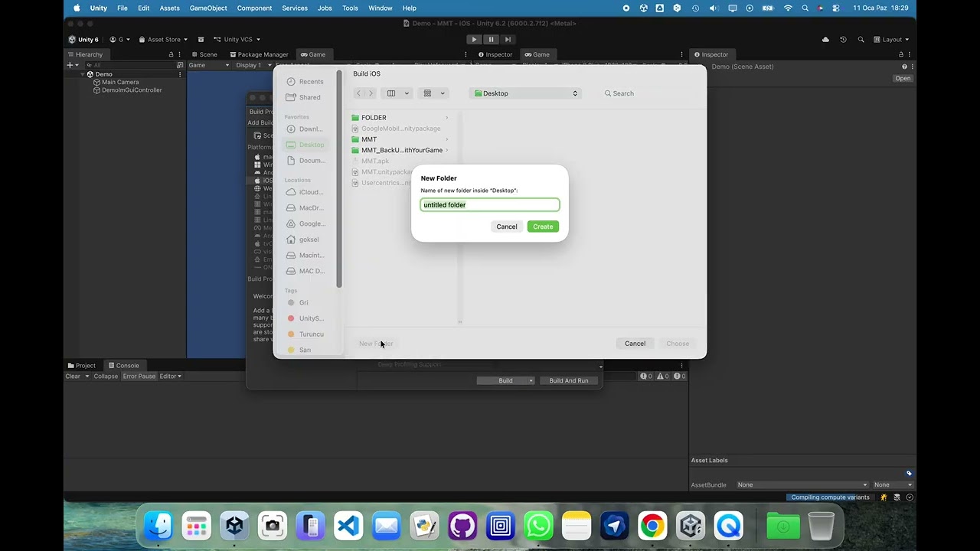Select the Gri tag in sidebar
The height and width of the screenshot is (551, 980).
point(298,302)
